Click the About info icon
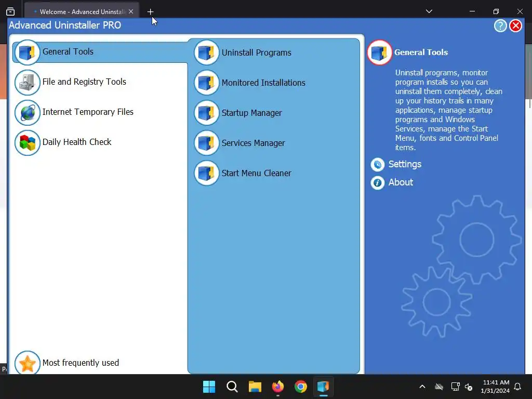 click(x=377, y=183)
